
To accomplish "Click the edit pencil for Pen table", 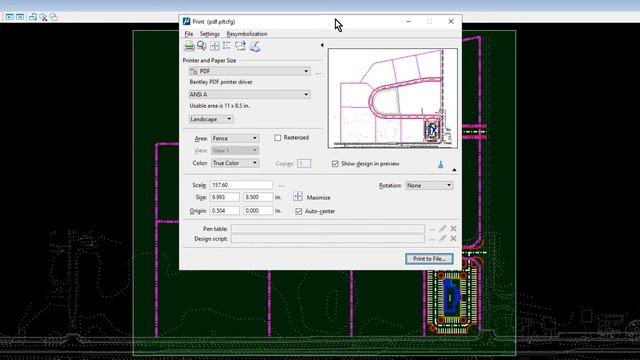I will 443,229.
